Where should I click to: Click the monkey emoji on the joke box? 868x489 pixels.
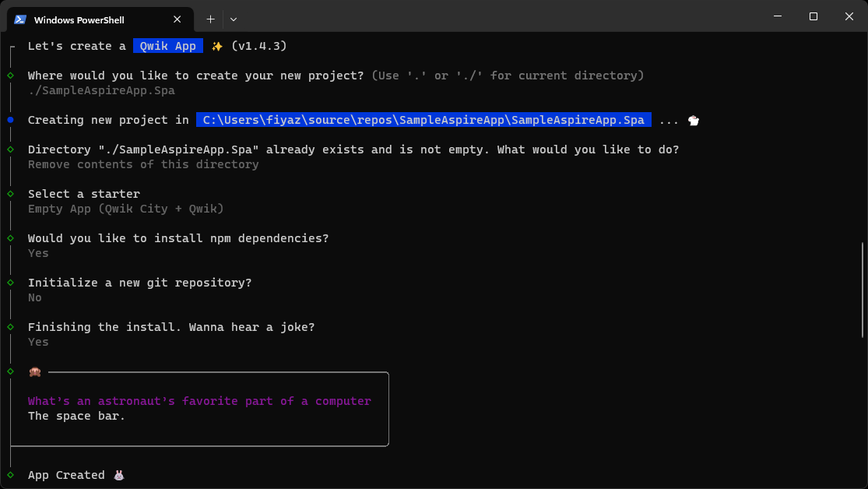pyautogui.click(x=35, y=371)
